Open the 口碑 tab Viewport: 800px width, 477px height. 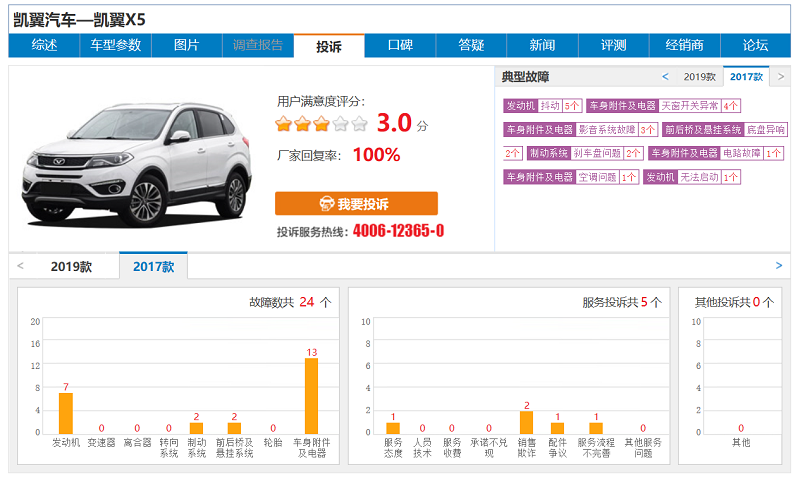pos(400,45)
